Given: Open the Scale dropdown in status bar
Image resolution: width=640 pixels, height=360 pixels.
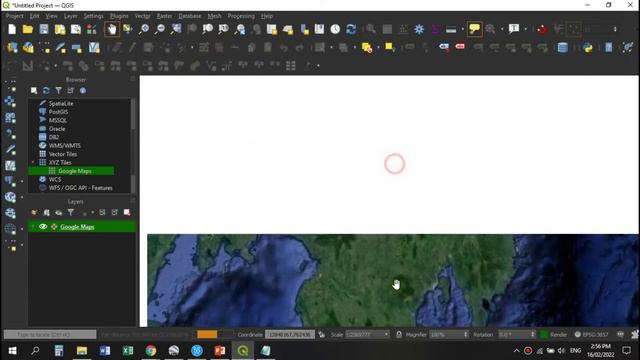Looking at the screenshot, I should [x=386, y=335].
